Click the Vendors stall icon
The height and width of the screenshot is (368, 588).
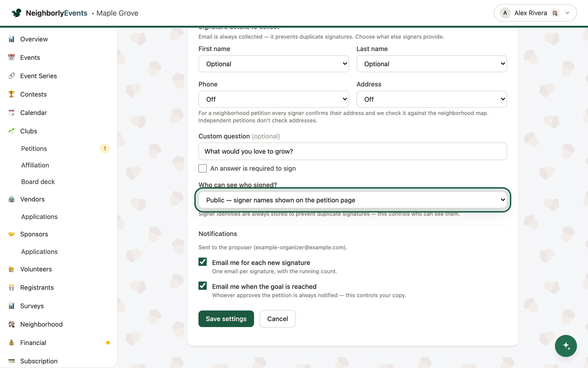coord(11,199)
